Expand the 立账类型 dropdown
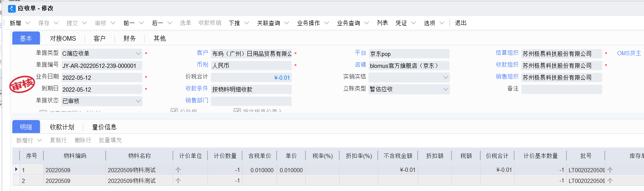The width and height of the screenshot is (644, 191). 446,89
